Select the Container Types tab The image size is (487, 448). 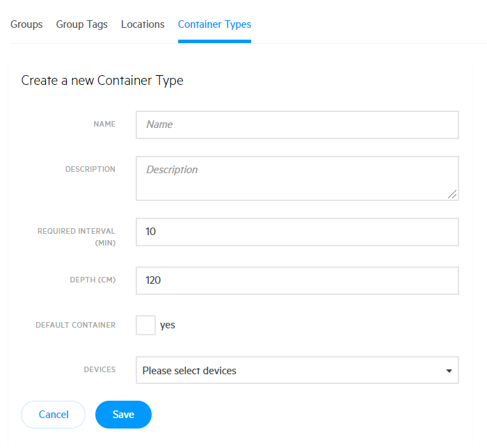tap(214, 24)
